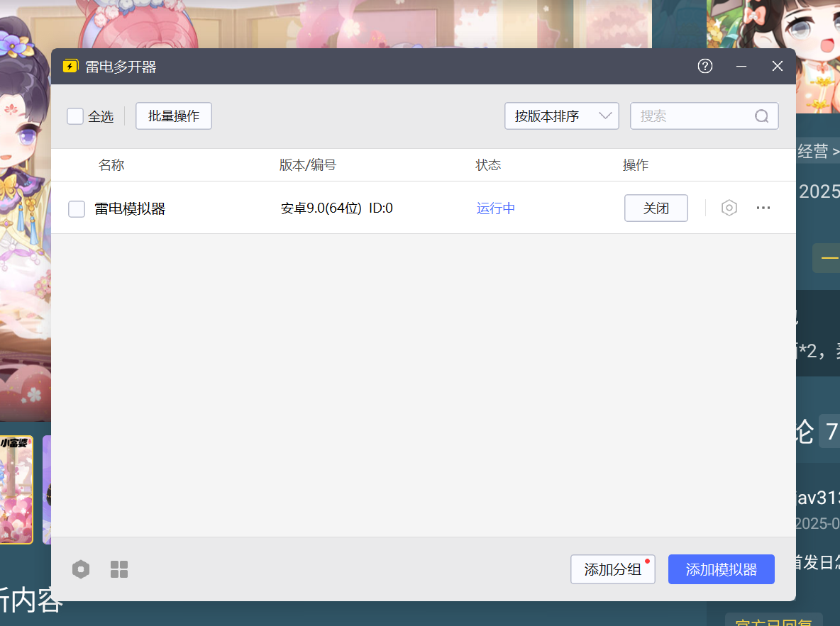Close the 雷电多开器 window
Image resolution: width=840 pixels, height=626 pixels.
(778, 66)
